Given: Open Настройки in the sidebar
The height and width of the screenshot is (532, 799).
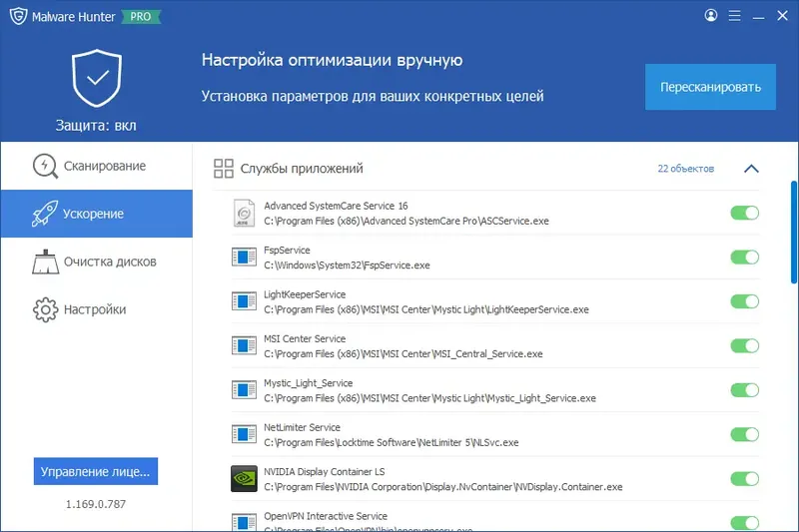Looking at the screenshot, I should (96, 309).
